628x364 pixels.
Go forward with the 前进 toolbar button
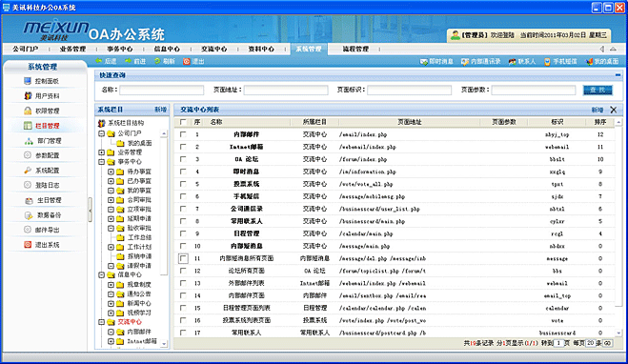(135, 61)
